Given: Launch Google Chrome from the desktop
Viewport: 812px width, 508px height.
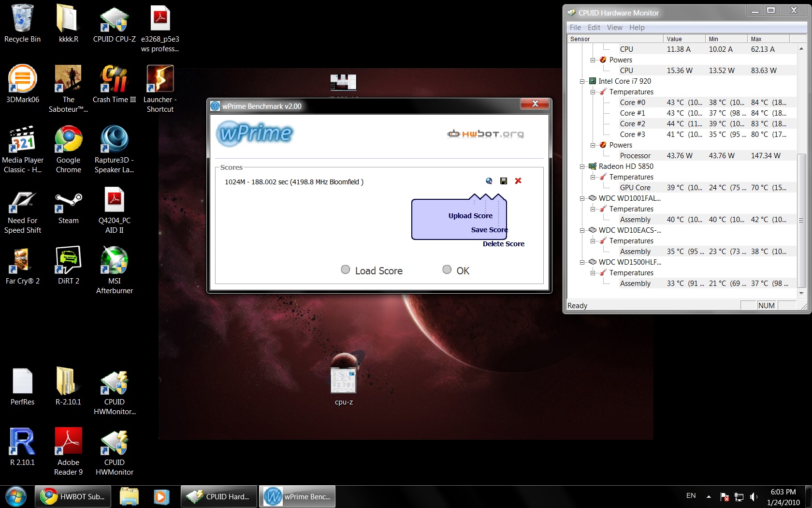Looking at the screenshot, I should click(68, 149).
